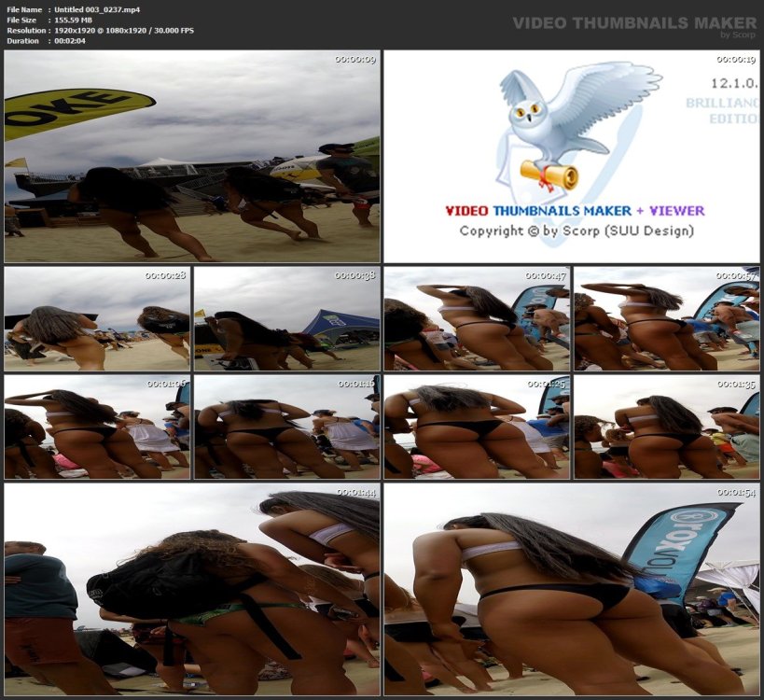Select the duration value "00:02:04"
The height and width of the screenshot is (700, 764).
pos(70,41)
